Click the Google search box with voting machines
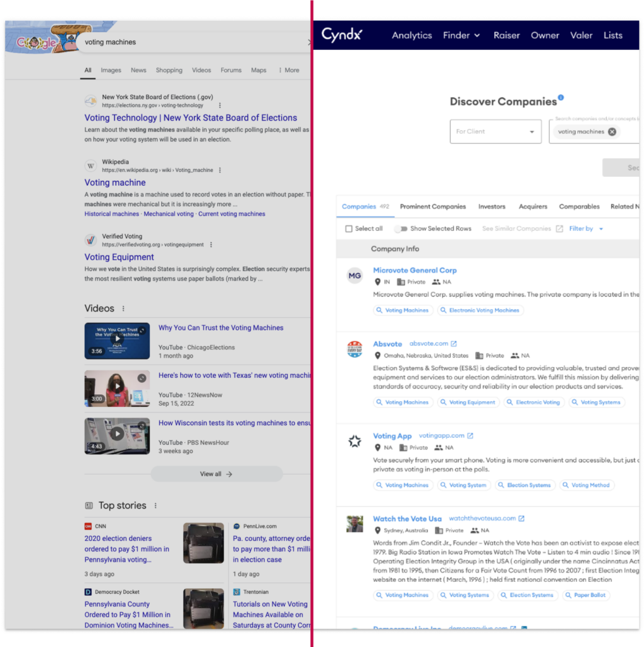644x647 pixels. [x=194, y=42]
